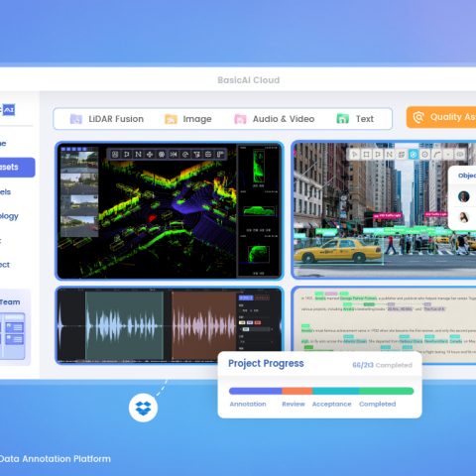This screenshot has width=476, height=476.
Task: Click the top-down car view in LiDAR side panel
Action: point(259,166)
